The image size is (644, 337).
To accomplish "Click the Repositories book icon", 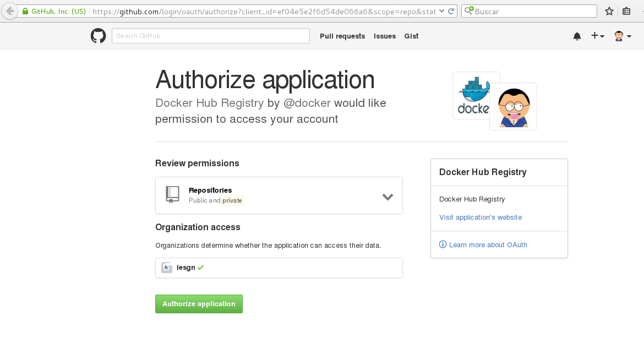I will pyautogui.click(x=173, y=195).
